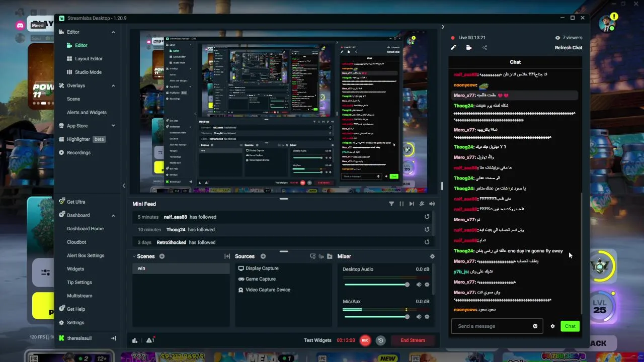
Task: Toggle recording with the REC button
Action: [x=365, y=340]
